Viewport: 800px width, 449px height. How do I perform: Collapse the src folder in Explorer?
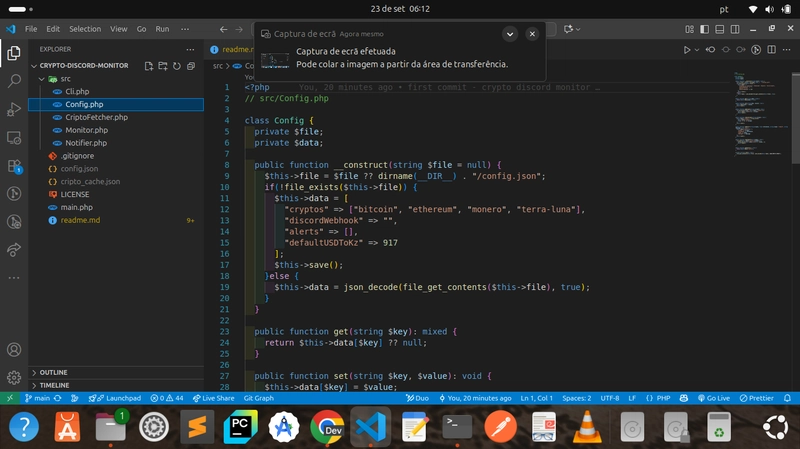coord(65,78)
